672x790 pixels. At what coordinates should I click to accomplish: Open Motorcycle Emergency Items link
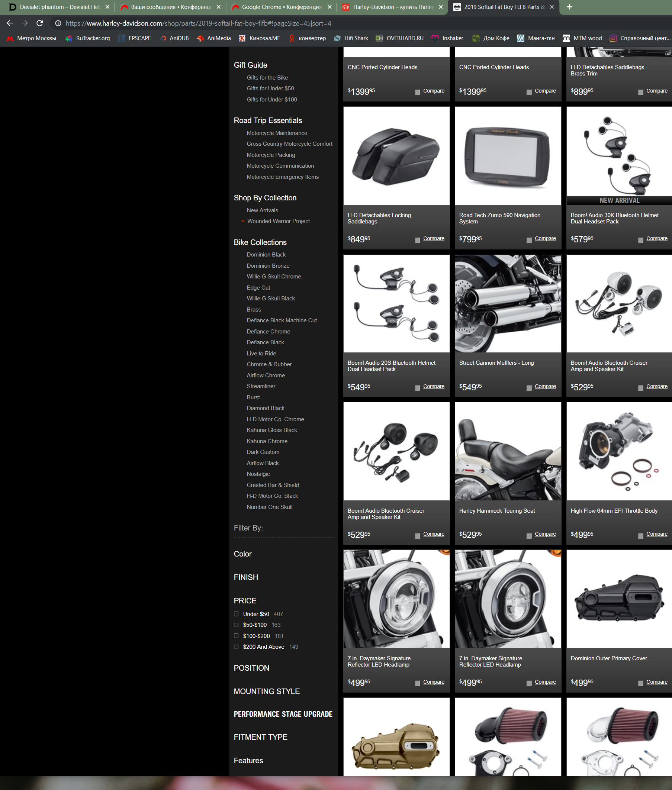pyautogui.click(x=283, y=177)
